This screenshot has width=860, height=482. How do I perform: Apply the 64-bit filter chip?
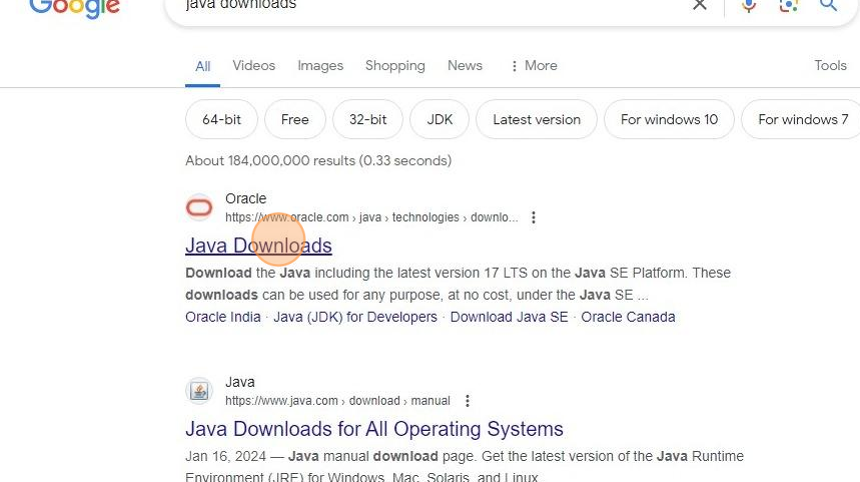[x=222, y=120]
